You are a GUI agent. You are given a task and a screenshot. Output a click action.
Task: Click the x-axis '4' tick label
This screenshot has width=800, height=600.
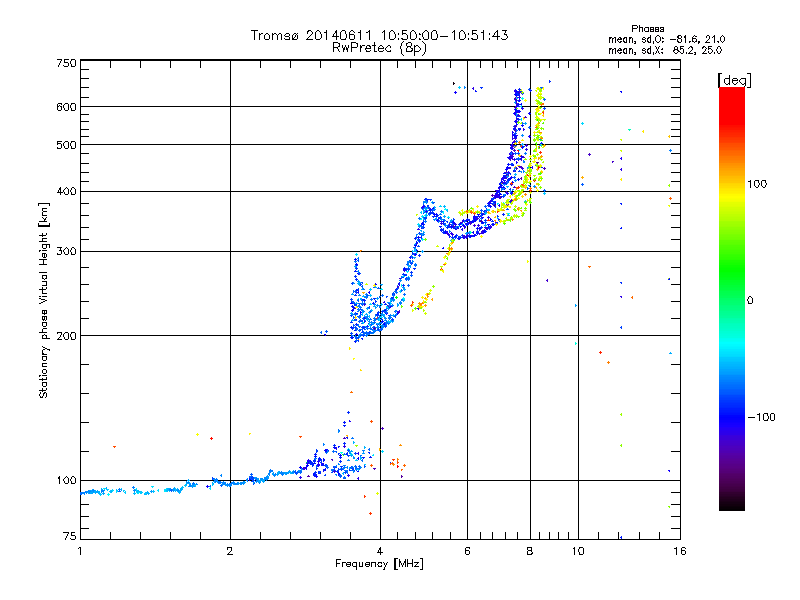coord(380,551)
